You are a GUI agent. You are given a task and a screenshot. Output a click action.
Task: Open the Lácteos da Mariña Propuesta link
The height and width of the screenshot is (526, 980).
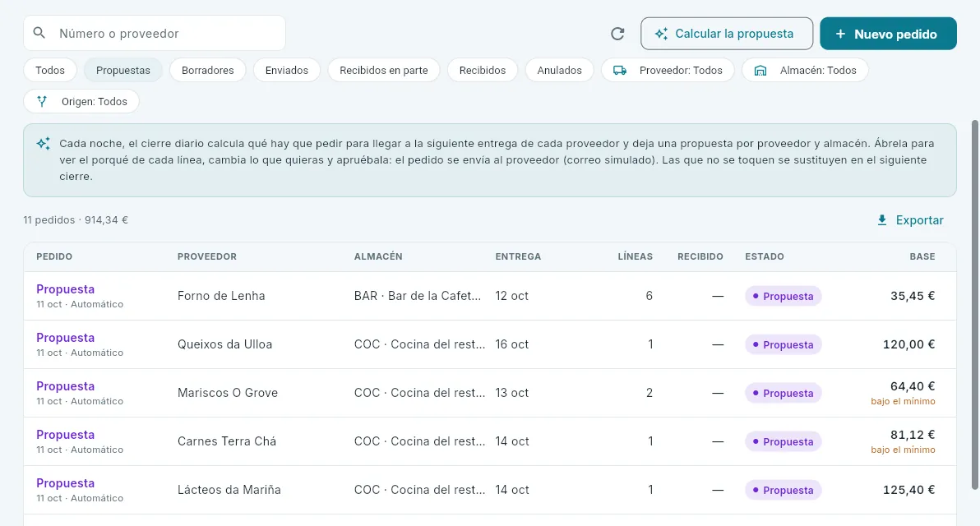[x=66, y=483]
